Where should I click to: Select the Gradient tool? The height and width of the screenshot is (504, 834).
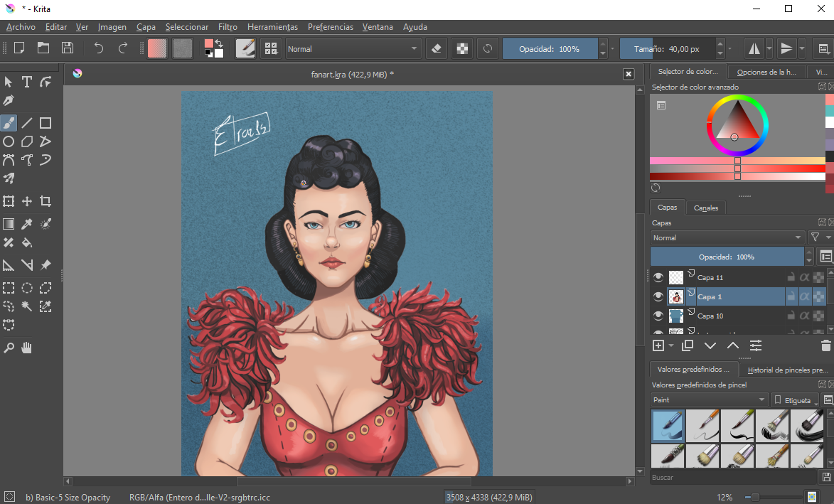(9, 224)
